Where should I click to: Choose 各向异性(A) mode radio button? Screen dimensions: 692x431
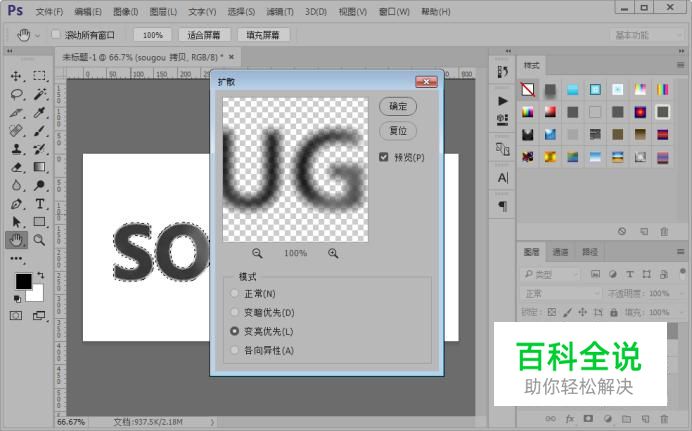[x=234, y=350]
